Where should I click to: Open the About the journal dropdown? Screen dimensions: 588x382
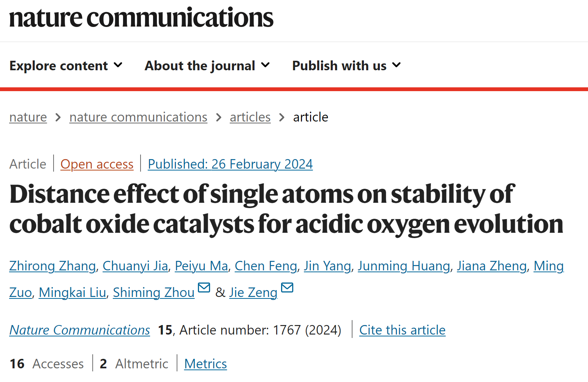[x=207, y=66]
